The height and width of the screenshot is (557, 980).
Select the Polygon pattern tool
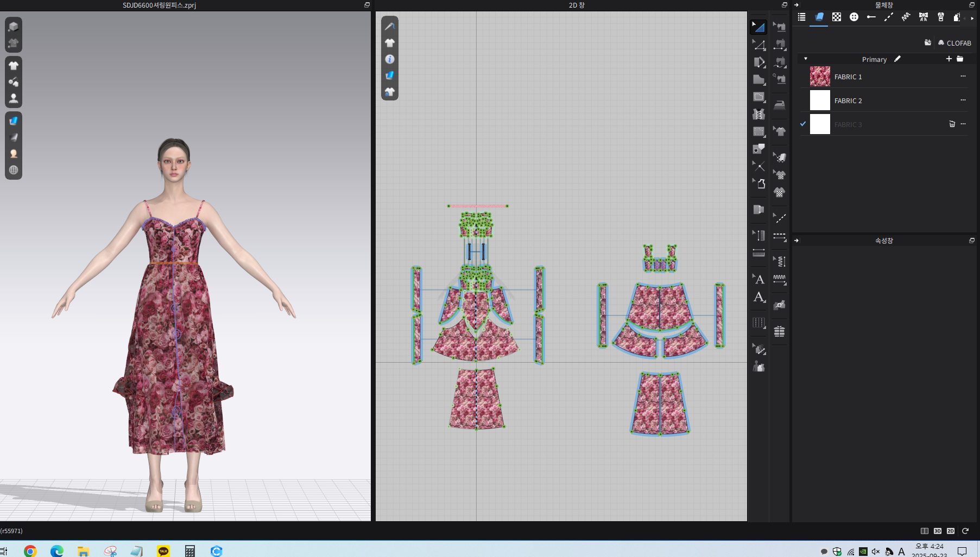click(x=758, y=80)
